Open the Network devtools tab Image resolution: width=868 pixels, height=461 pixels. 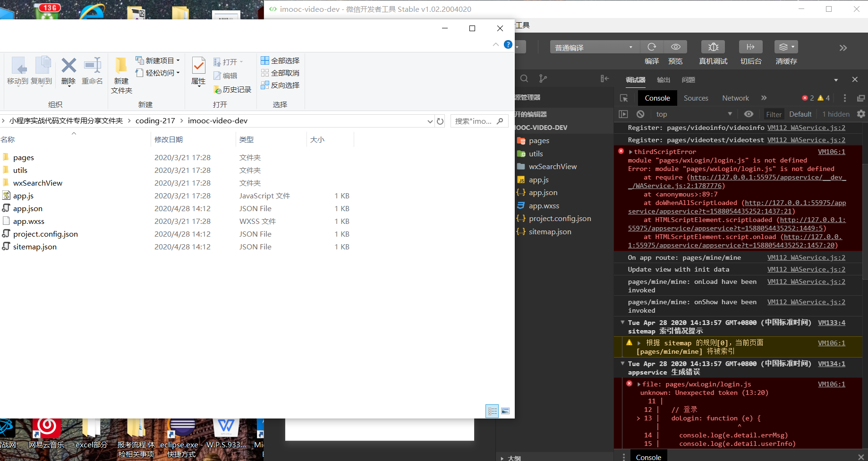coord(735,98)
